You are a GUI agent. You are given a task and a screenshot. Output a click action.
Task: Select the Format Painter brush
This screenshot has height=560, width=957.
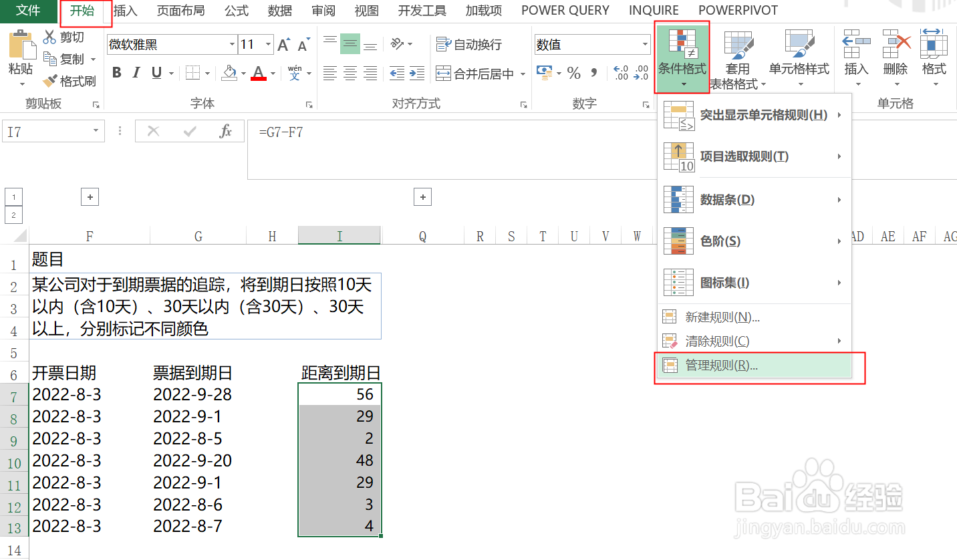click(x=50, y=81)
